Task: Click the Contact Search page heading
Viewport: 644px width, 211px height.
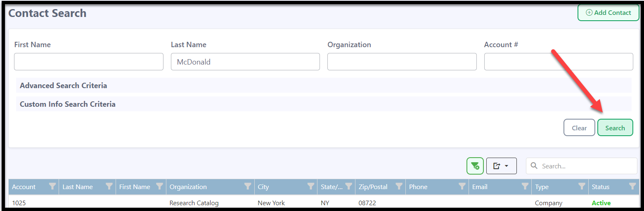Action: coord(47,13)
